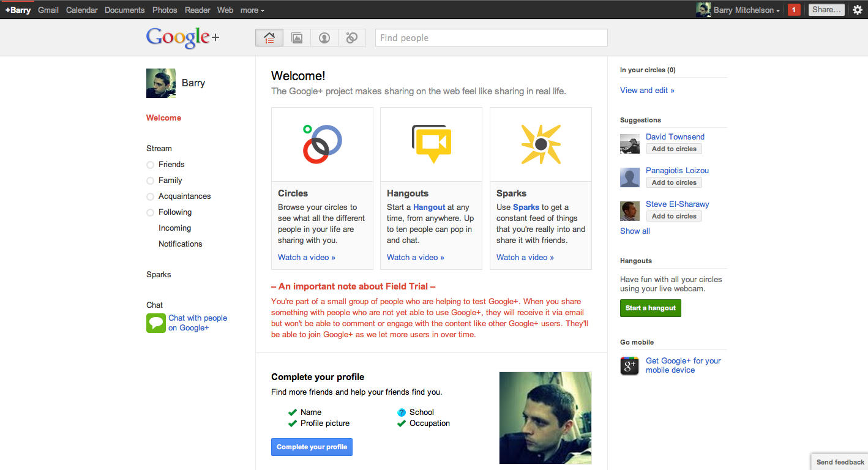The height and width of the screenshot is (470, 868).
Task: Click the Find people search field
Action: click(492, 38)
